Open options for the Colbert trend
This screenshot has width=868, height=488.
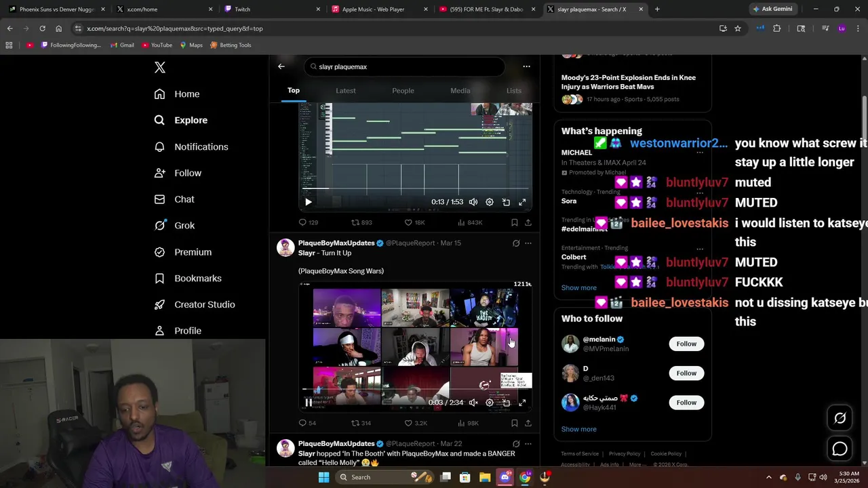(700, 249)
